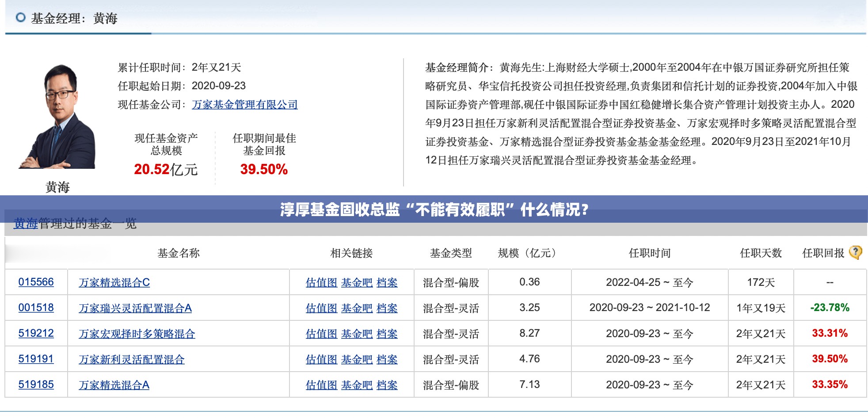Click the 8.27 fund size cell
This screenshot has width=868, height=418.
pos(529,333)
